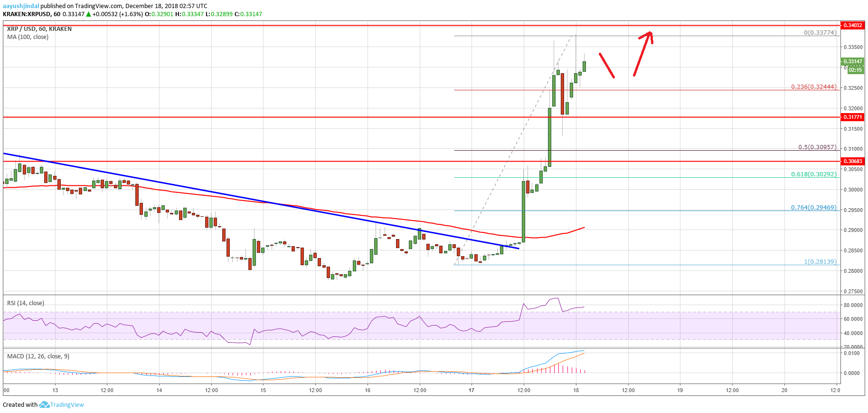Click the 0.33500 price axis tick
Image resolution: width=868 pixels, height=413 pixels.
tap(853, 47)
